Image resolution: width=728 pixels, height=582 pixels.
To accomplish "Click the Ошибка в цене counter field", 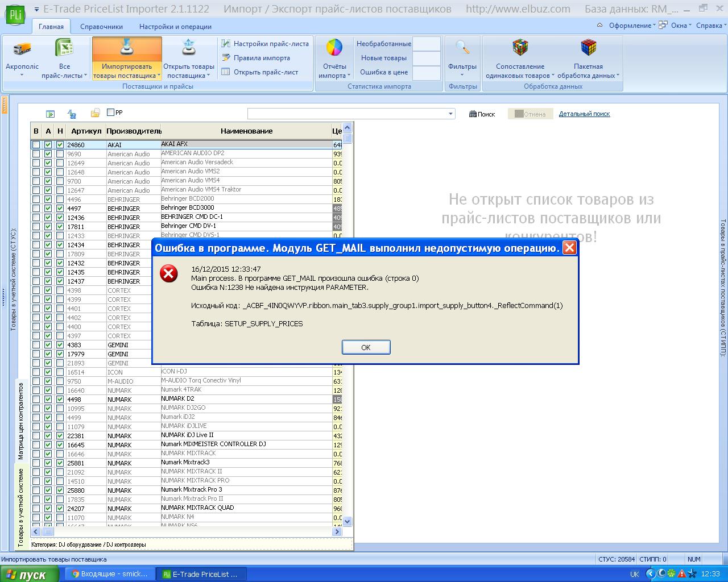I will pos(426,72).
